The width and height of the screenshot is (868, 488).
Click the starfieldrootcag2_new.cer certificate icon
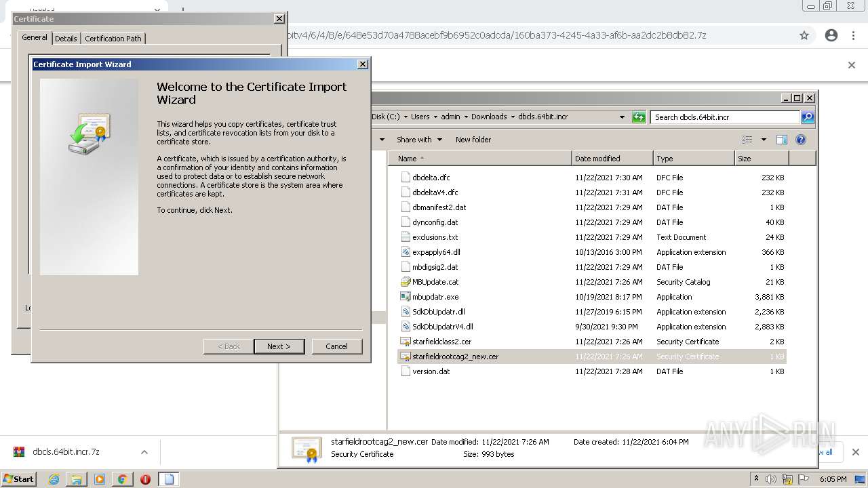coord(406,357)
